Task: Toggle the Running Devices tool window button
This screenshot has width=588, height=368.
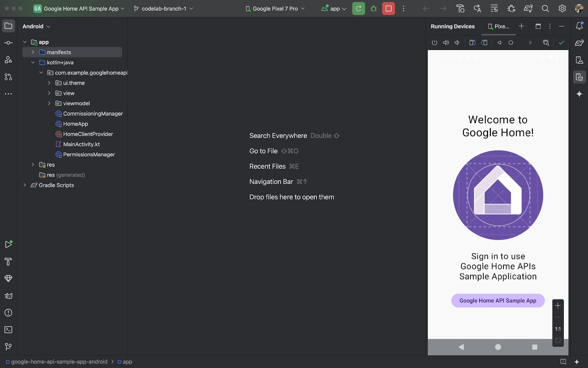Action: (579, 77)
